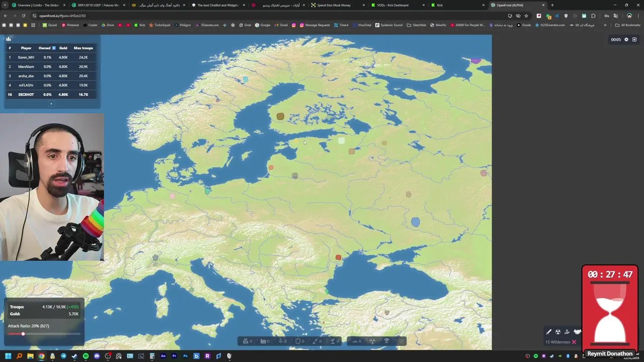Viewport: 644px width, 362px height.
Task: Click the red spawn marker near Black Sea
Action: pyautogui.click(x=338, y=257)
